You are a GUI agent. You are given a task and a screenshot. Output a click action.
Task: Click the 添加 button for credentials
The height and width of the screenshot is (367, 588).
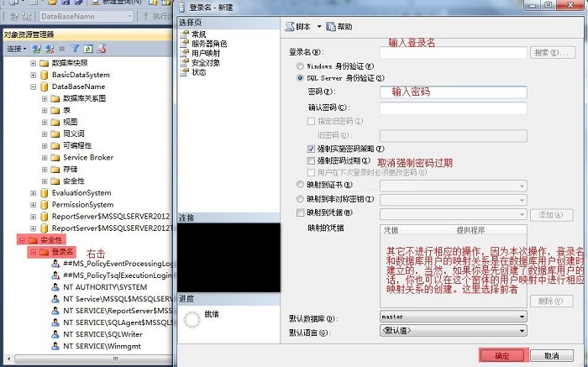pyautogui.click(x=552, y=215)
